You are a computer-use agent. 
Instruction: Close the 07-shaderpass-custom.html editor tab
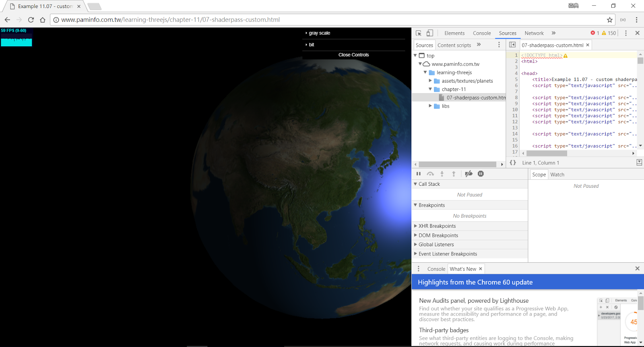(x=588, y=45)
